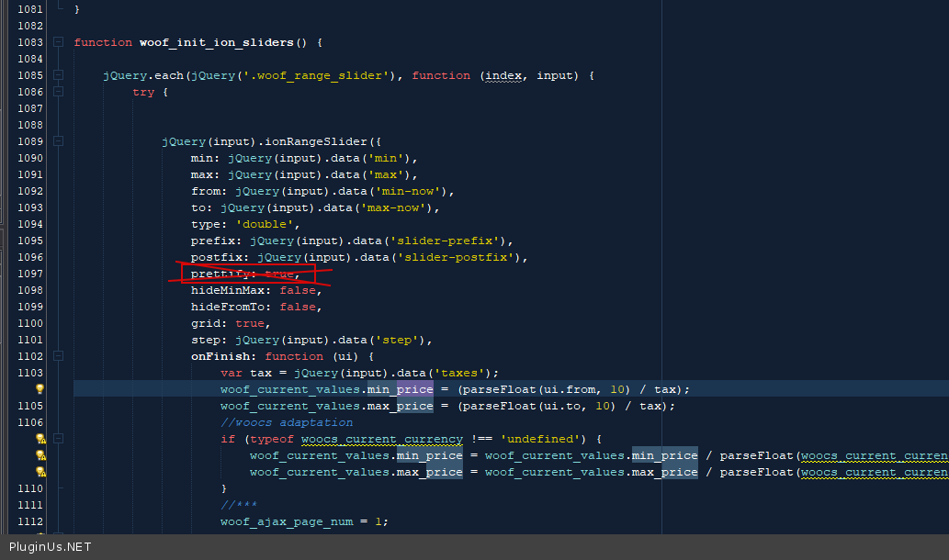Viewport: 949px width, 560px height.
Task: Fold the onFinish function at line 1102
Action: tap(59, 356)
